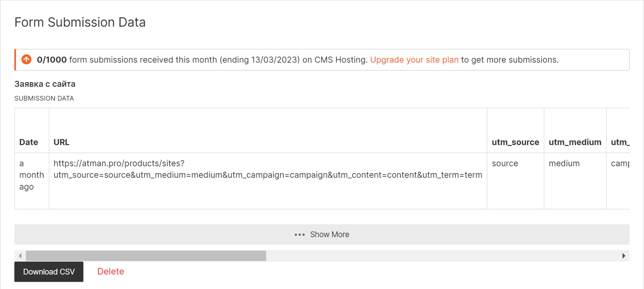Click the red Delete link

[x=111, y=272]
